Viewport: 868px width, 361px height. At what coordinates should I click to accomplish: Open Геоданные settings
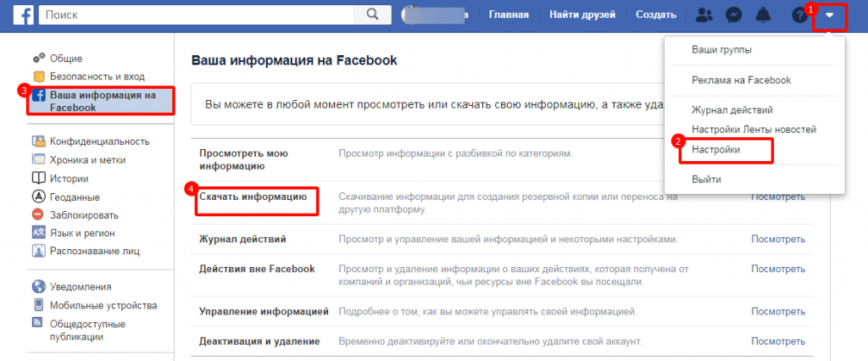pyautogui.click(x=75, y=197)
